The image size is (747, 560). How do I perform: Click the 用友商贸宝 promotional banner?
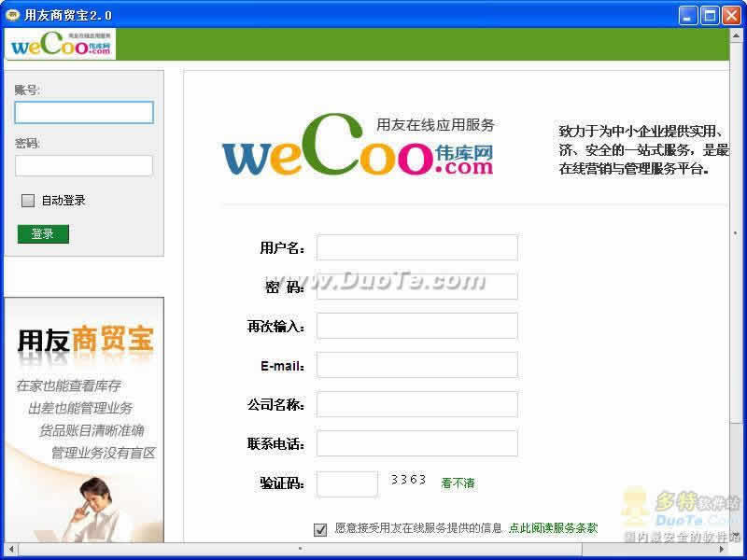tap(84, 419)
